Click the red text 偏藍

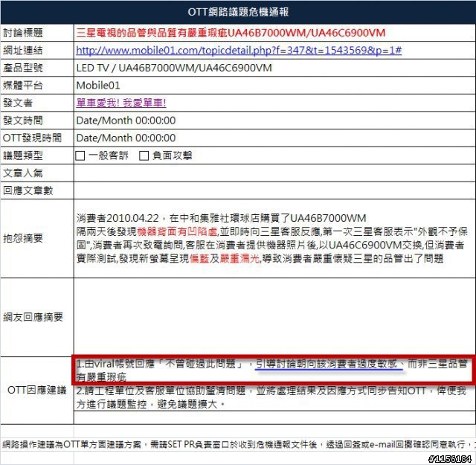[x=199, y=258]
